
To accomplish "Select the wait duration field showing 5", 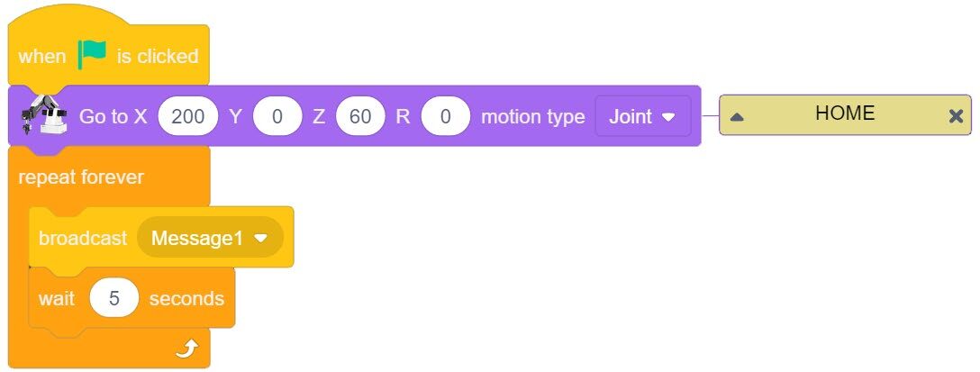I will point(114,298).
